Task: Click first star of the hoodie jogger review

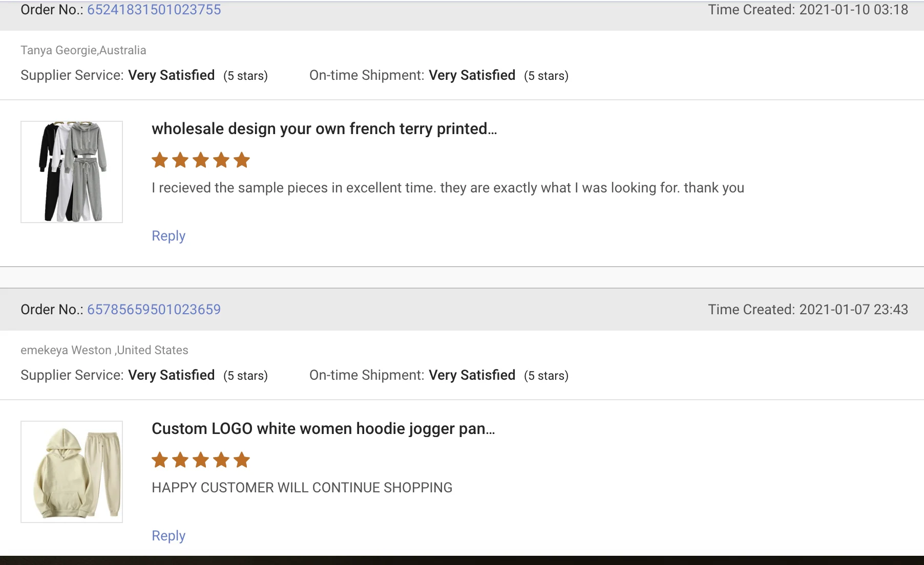Action: click(160, 460)
